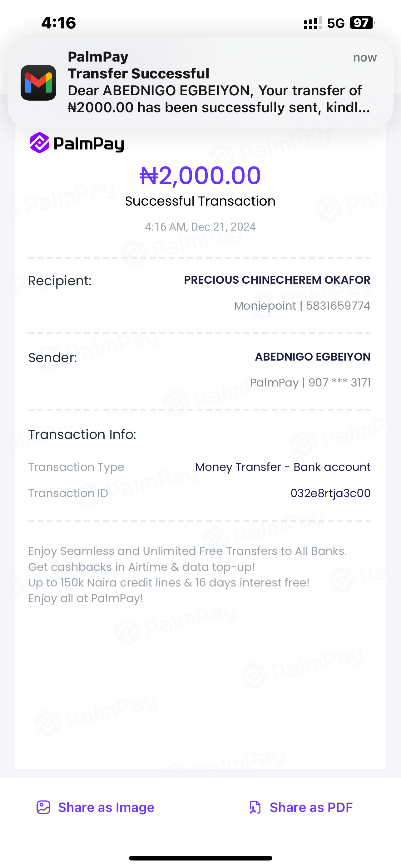
Task: Tap the notification's "now" timestamp
Action: click(365, 57)
